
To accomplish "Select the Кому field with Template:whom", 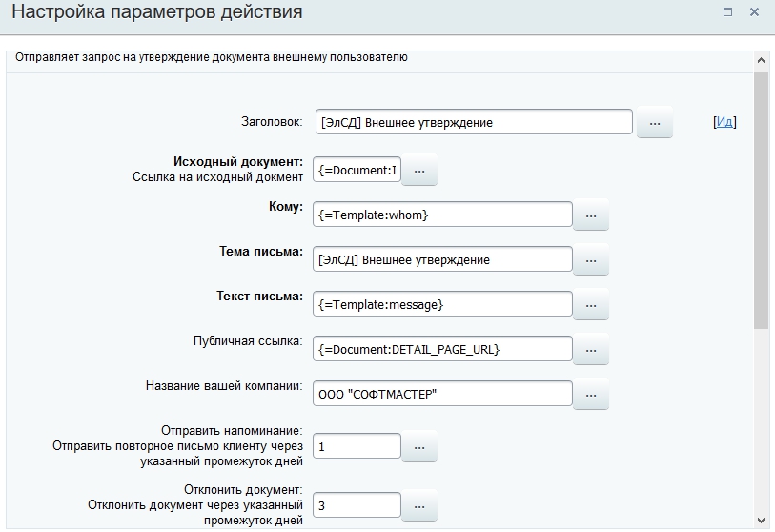I will pyautogui.click(x=442, y=215).
